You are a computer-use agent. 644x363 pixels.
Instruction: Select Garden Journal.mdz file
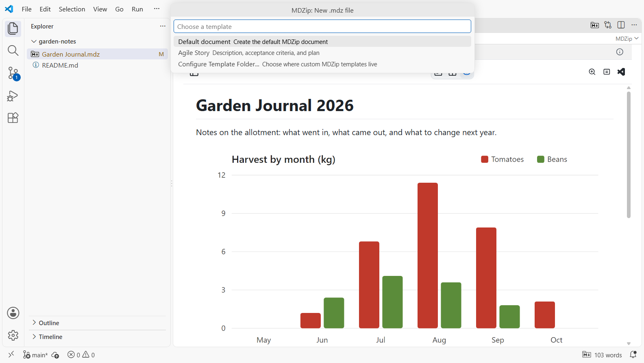[x=97, y=54]
